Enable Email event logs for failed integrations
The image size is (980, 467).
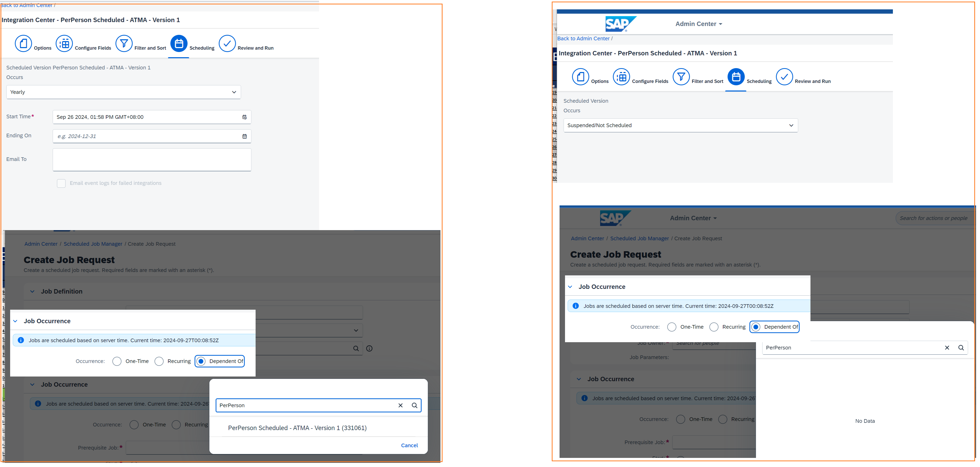point(61,183)
